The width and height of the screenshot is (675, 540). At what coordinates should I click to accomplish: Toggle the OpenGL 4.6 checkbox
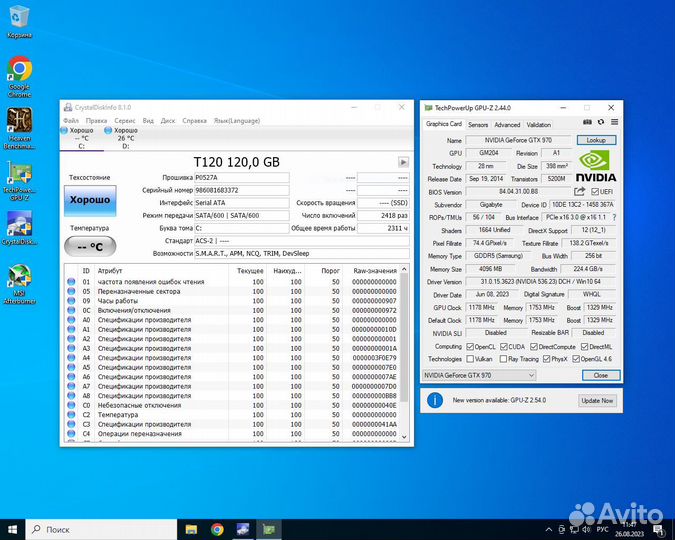click(x=576, y=359)
